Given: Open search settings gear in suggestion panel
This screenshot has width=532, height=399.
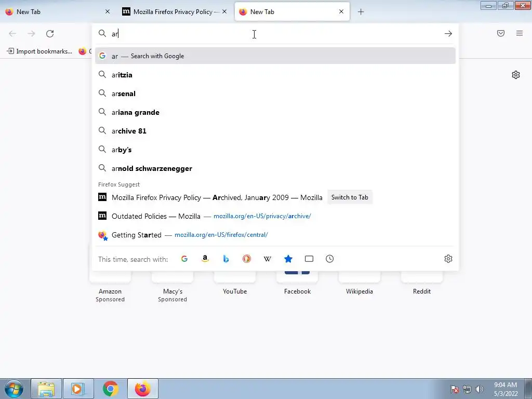Looking at the screenshot, I should point(448,259).
